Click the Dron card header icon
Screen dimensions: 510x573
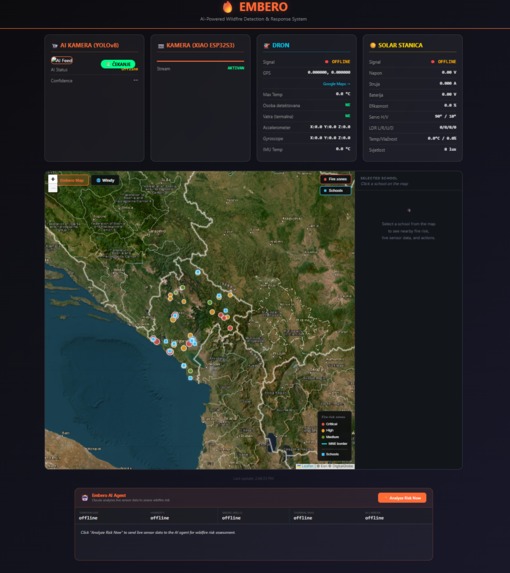click(267, 46)
